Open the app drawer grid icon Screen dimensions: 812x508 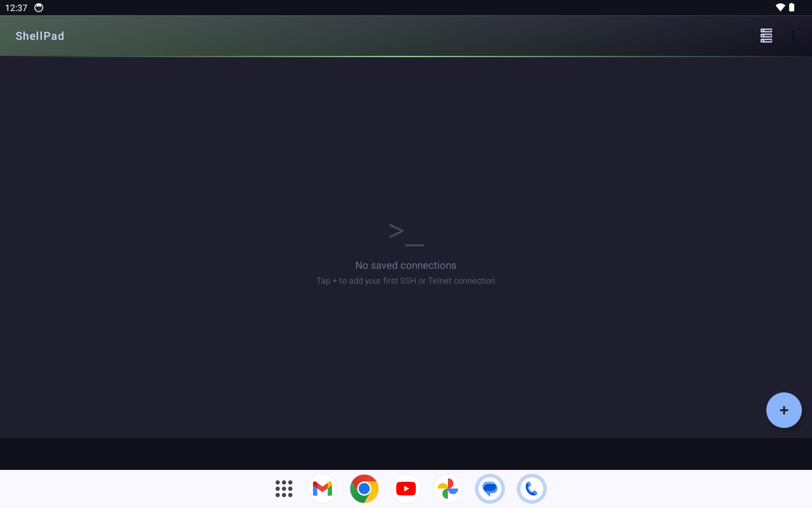284,489
